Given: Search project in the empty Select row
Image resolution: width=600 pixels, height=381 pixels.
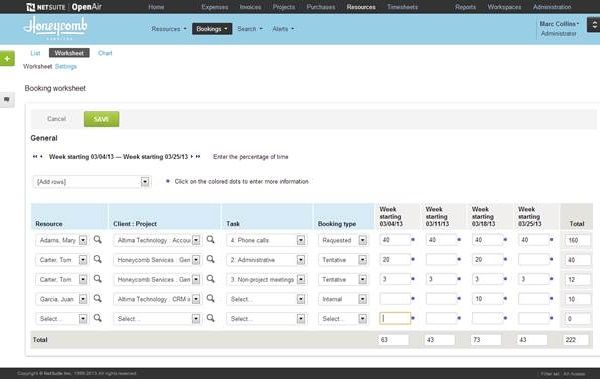Looking at the screenshot, I should pos(210,318).
